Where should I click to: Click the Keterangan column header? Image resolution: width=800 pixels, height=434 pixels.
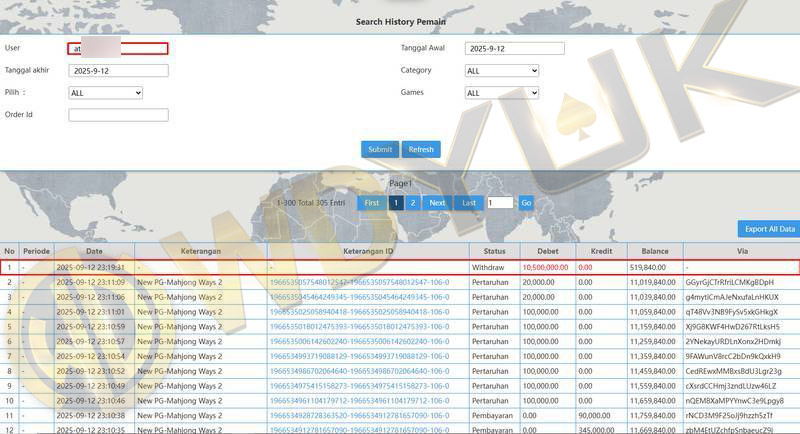pyautogui.click(x=201, y=251)
